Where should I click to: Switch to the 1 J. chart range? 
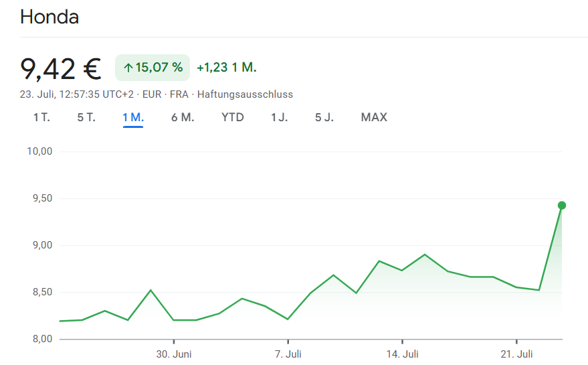tap(280, 117)
